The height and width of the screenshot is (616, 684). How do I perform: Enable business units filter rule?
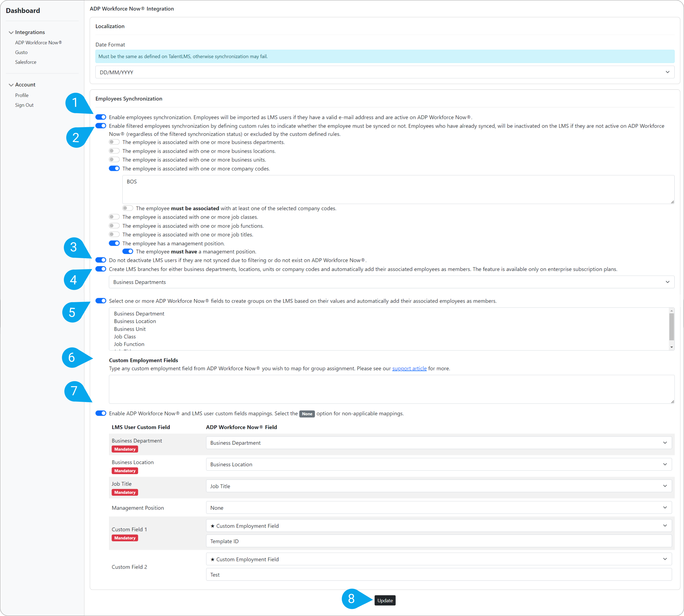coord(114,160)
